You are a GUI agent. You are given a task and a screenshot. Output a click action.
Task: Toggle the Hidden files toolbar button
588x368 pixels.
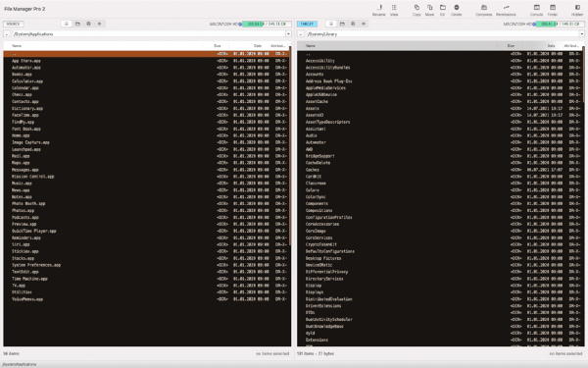(577, 10)
